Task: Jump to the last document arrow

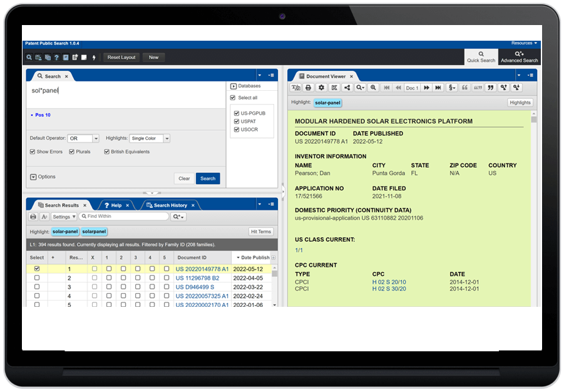Action: [x=438, y=88]
